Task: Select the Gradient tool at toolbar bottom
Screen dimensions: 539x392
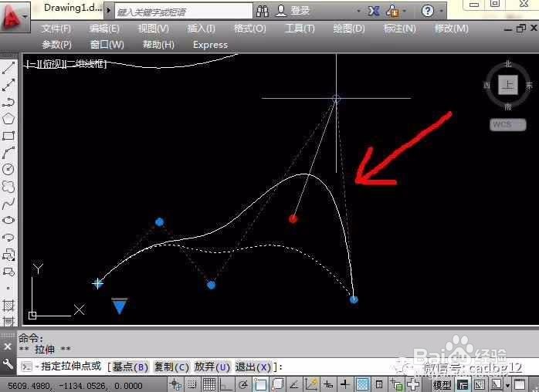Action: tap(8, 321)
